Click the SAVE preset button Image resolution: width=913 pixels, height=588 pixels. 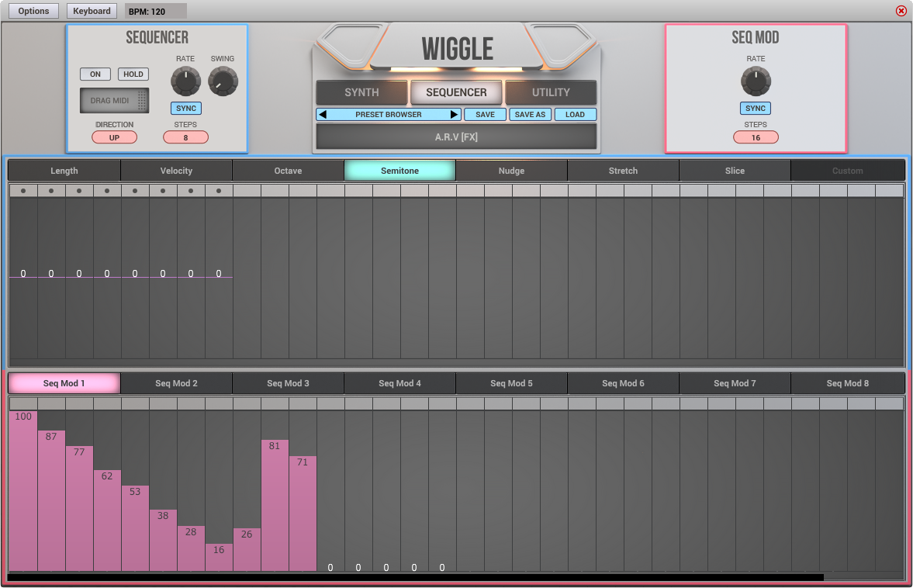[x=485, y=115]
